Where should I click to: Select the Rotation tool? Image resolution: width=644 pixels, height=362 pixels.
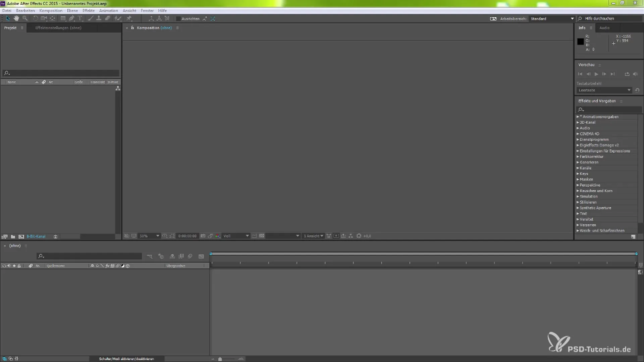(35, 18)
